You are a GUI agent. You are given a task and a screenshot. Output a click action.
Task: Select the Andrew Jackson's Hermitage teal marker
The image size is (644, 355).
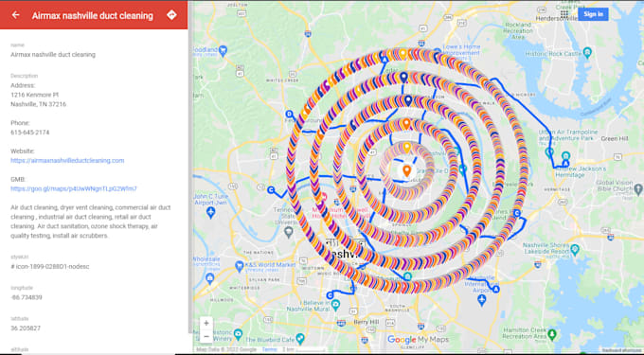pos(566,156)
